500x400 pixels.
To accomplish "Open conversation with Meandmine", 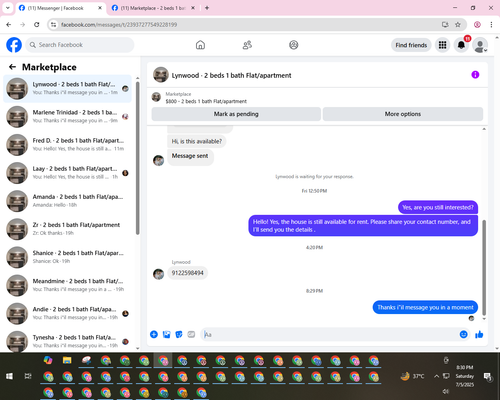I will pos(67,285).
